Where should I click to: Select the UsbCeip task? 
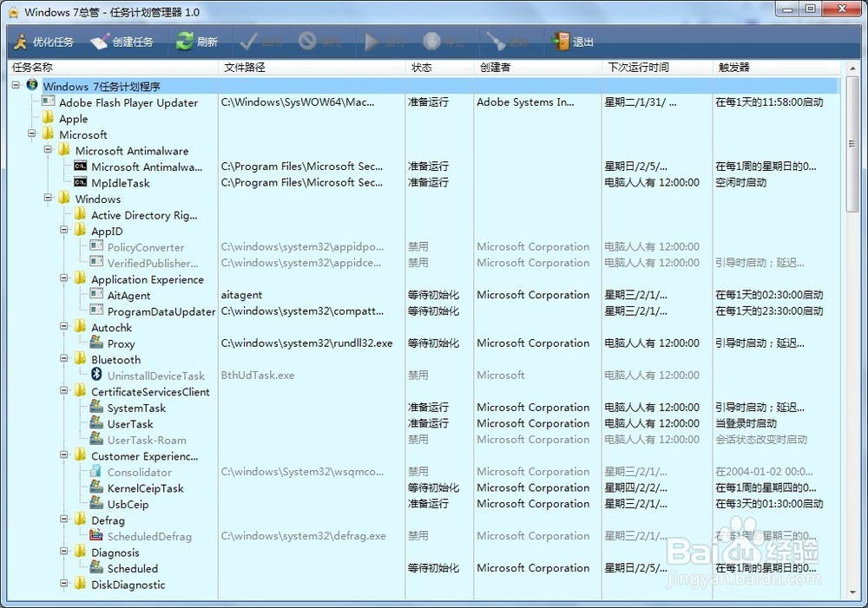[x=128, y=504]
